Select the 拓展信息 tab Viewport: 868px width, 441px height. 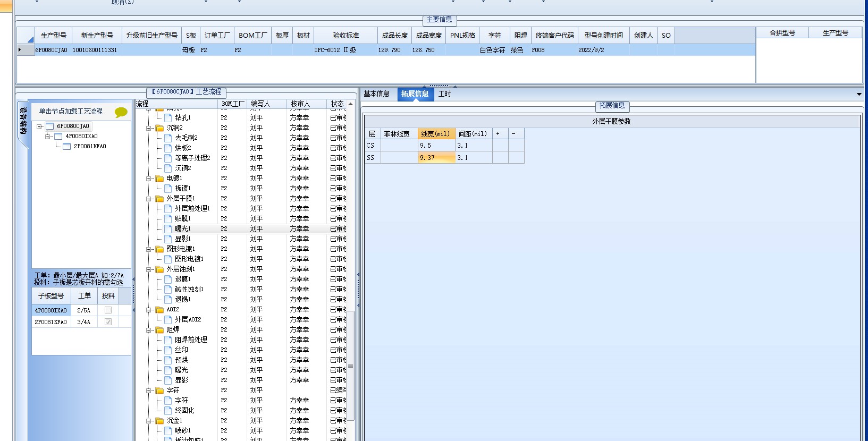[415, 94]
